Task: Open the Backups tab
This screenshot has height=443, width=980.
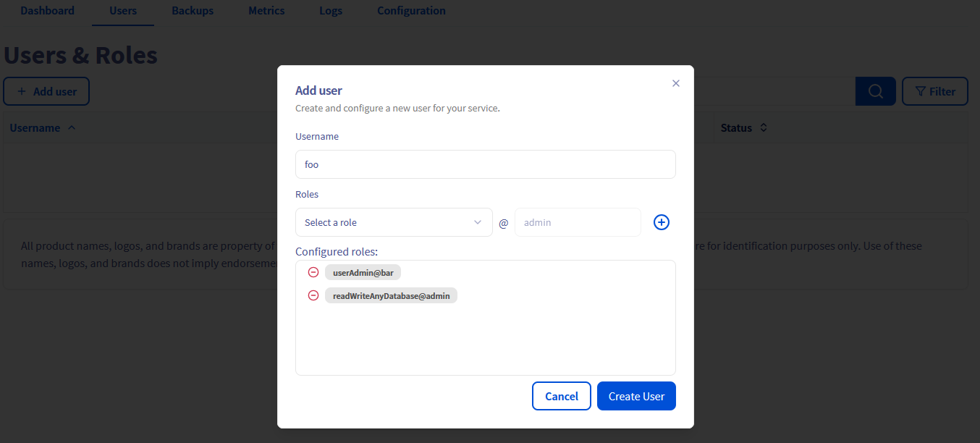Action: 192,11
